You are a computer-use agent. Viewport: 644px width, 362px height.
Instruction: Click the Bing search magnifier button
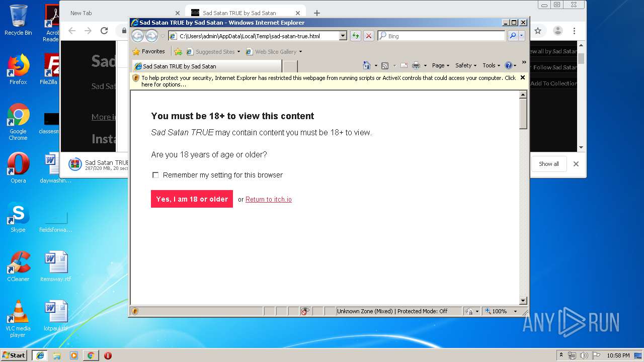coord(512,36)
